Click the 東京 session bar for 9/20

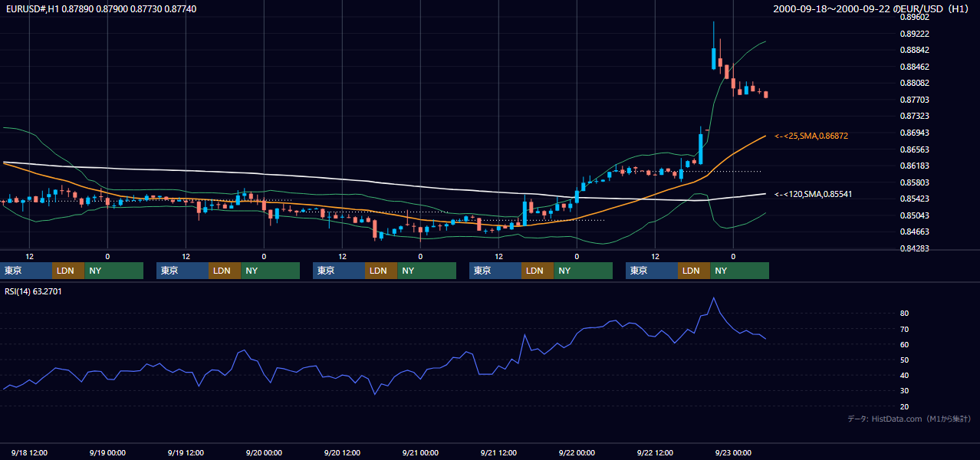(x=339, y=271)
